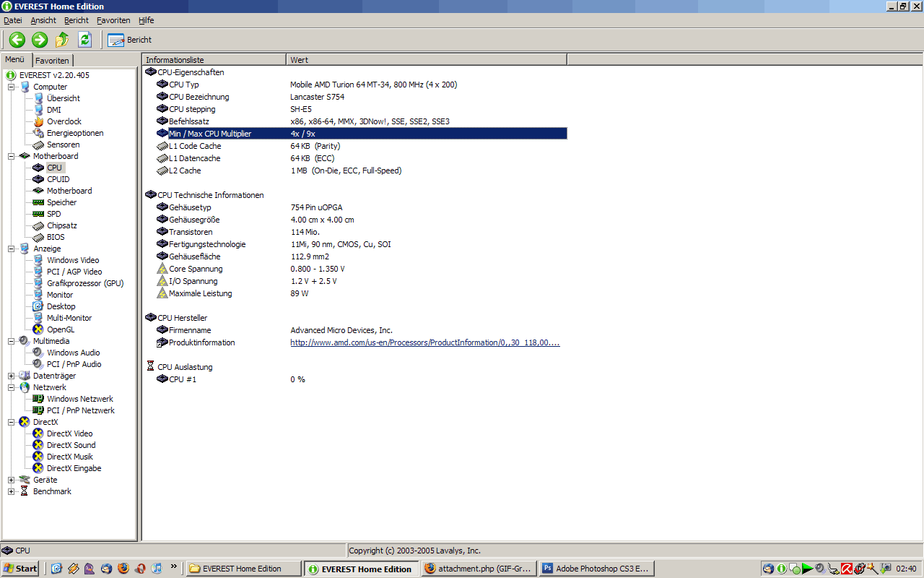Switch to the Menü tab

pos(15,60)
